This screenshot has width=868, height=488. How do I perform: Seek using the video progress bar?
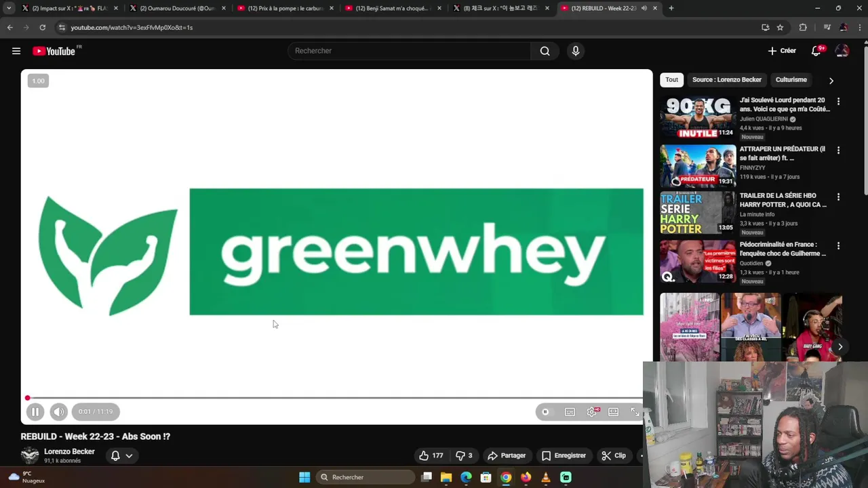pyautogui.click(x=335, y=398)
